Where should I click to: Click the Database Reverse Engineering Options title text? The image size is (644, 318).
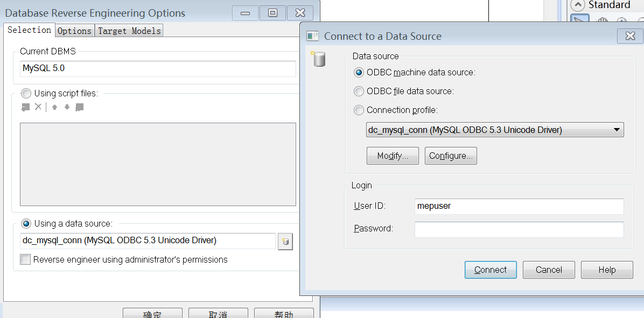click(x=95, y=13)
